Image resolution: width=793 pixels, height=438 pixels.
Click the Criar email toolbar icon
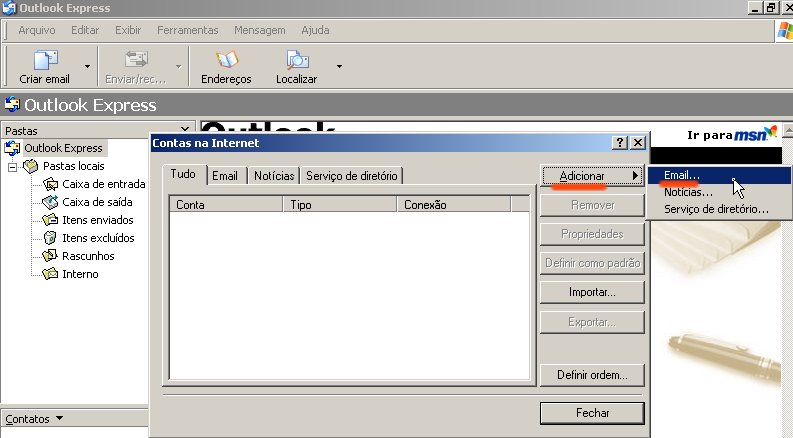pyautogui.click(x=46, y=60)
